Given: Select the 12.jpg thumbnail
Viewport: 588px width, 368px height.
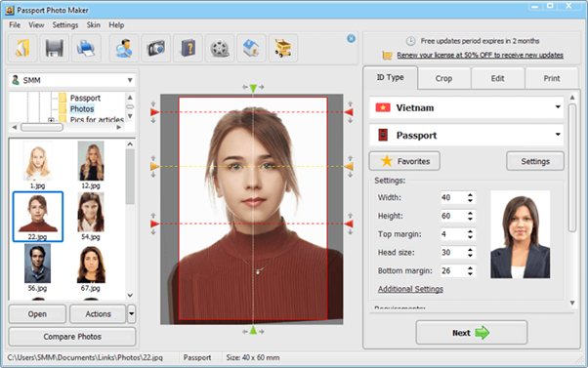Looking at the screenshot, I should point(91,165).
